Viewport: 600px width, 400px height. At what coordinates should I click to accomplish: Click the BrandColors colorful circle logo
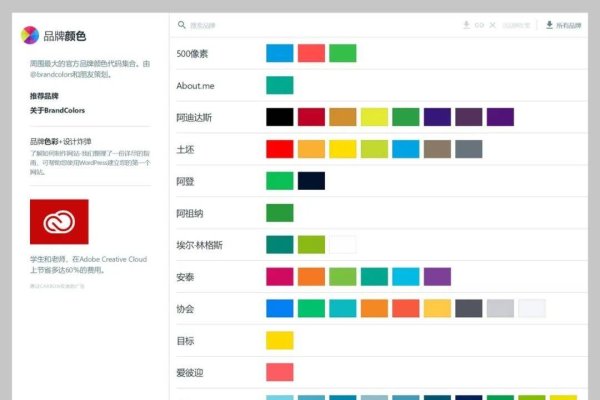coord(30,35)
